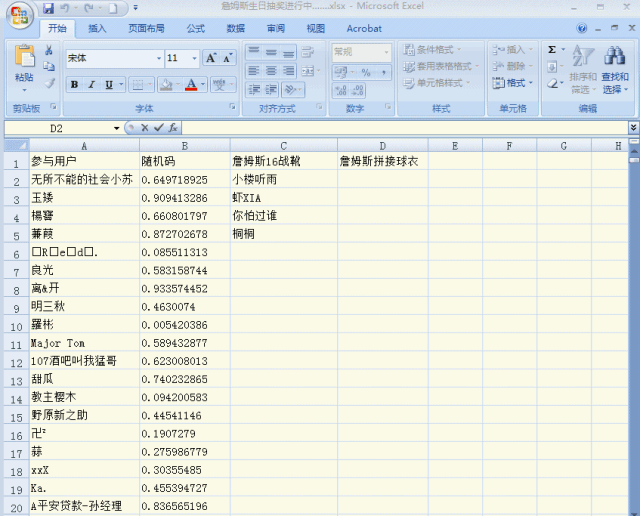
Task: Apply cell borders
Action: tap(138, 85)
